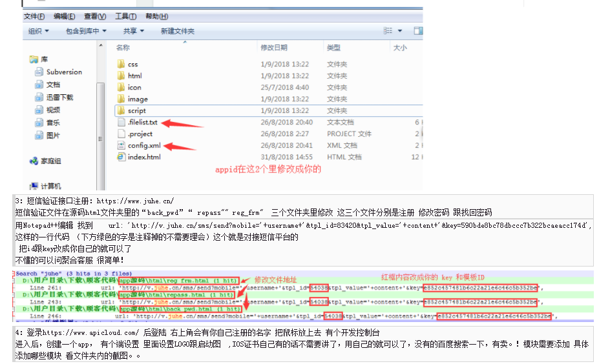
Task: Click the Line 243 result line
Action: tap(286, 302)
